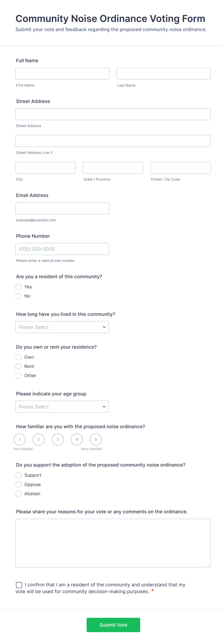The image size is (224, 644).
Task: Click the First Name input field
Action: [62, 74]
